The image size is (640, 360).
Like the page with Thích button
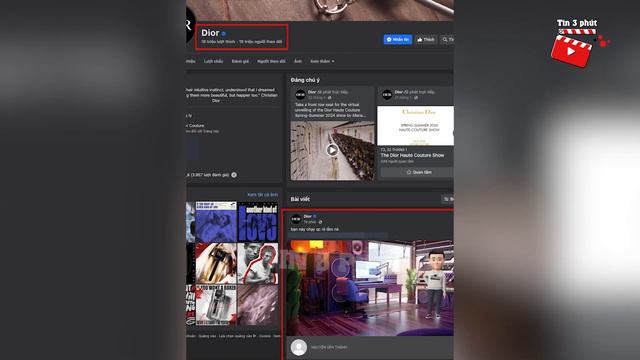click(426, 40)
